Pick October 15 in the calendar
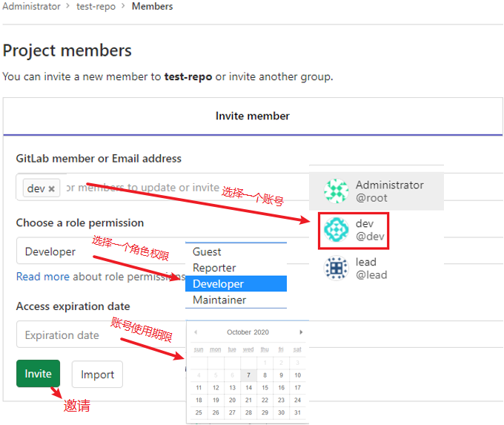 [x=265, y=387]
